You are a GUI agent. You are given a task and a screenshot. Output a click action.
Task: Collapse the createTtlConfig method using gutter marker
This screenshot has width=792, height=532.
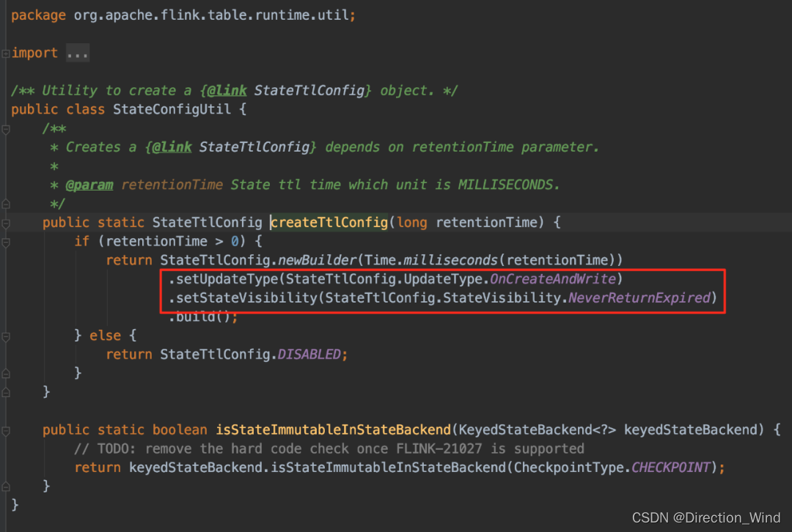pyautogui.click(x=6, y=223)
